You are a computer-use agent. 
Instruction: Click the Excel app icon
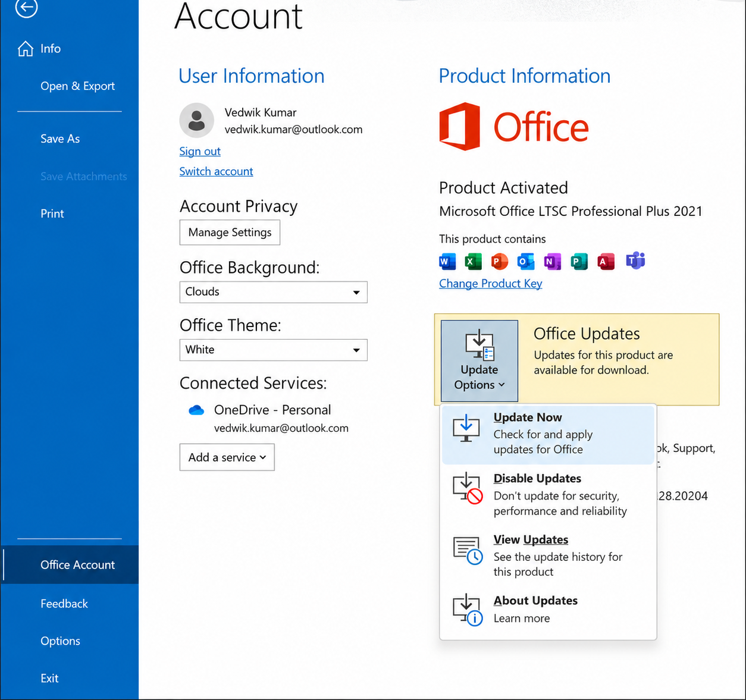473,261
